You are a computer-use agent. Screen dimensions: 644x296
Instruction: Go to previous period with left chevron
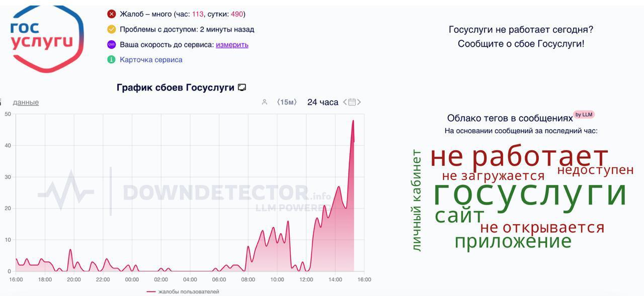pos(345,102)
